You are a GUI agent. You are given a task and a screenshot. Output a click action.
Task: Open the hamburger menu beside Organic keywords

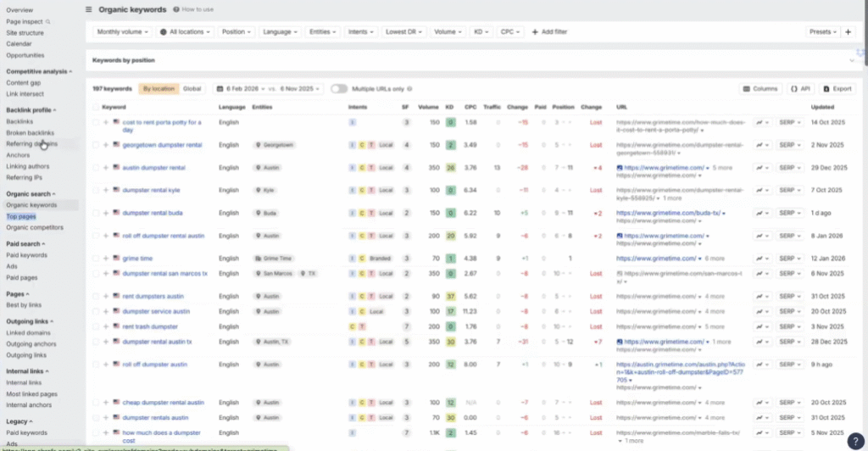pyautogui.click(x=89, y=9)
